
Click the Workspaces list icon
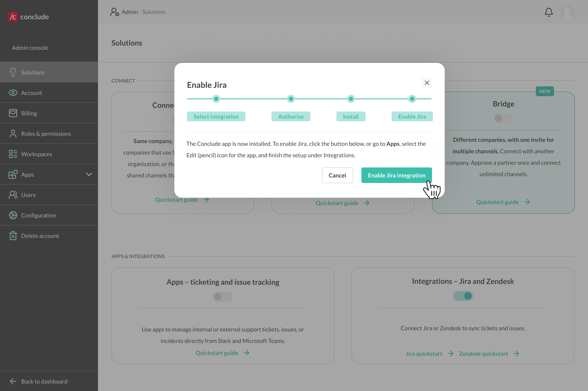13,154
